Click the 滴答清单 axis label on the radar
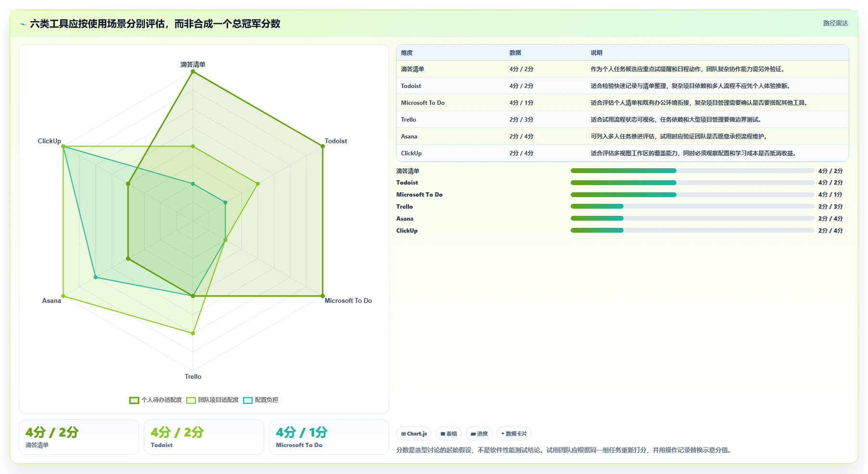868x474 pixels. (x=193, y=64)
